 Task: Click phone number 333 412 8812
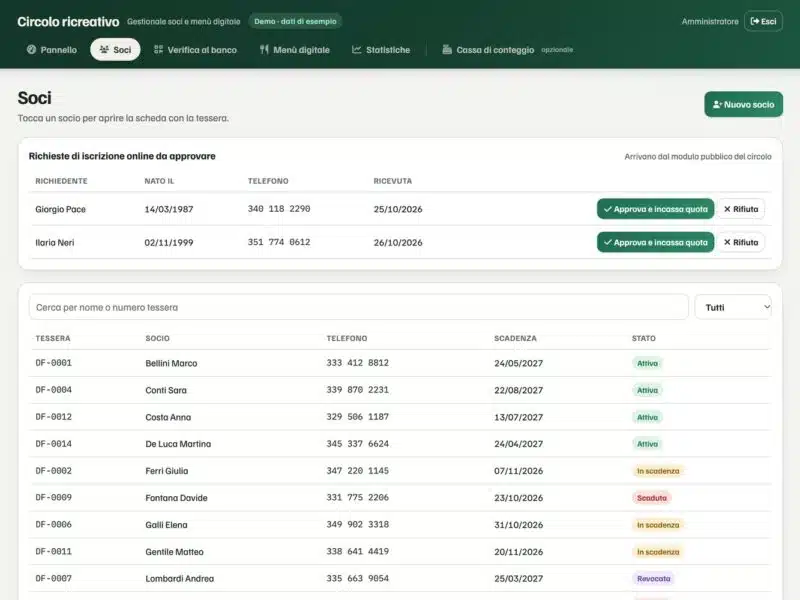pos(358,363)
